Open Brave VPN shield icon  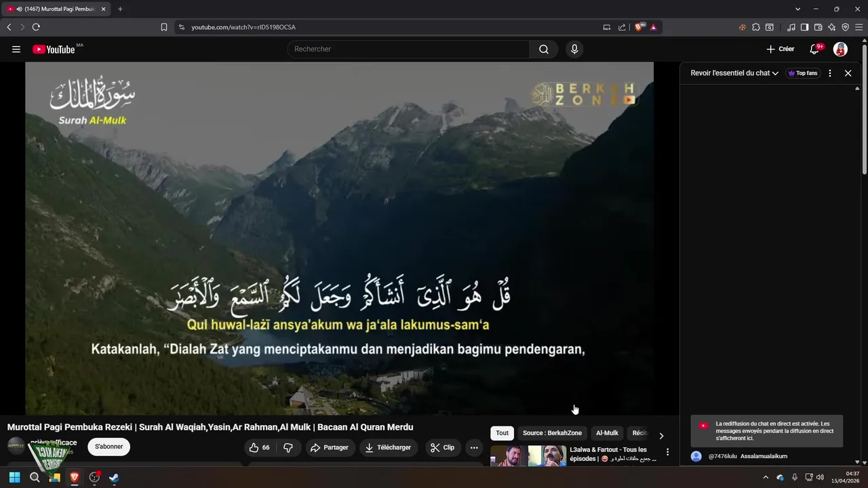[x=846, y=27]
